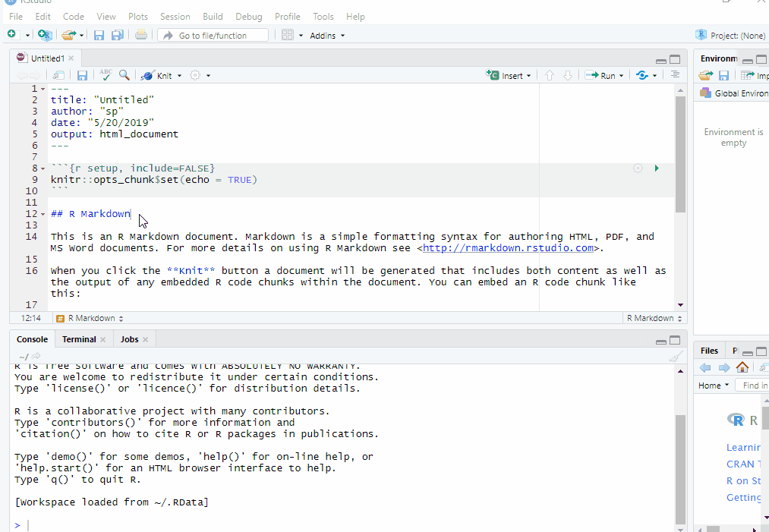Open the Plots menu
The width and height of the screenshot is (769, 532).
[138, 16]
